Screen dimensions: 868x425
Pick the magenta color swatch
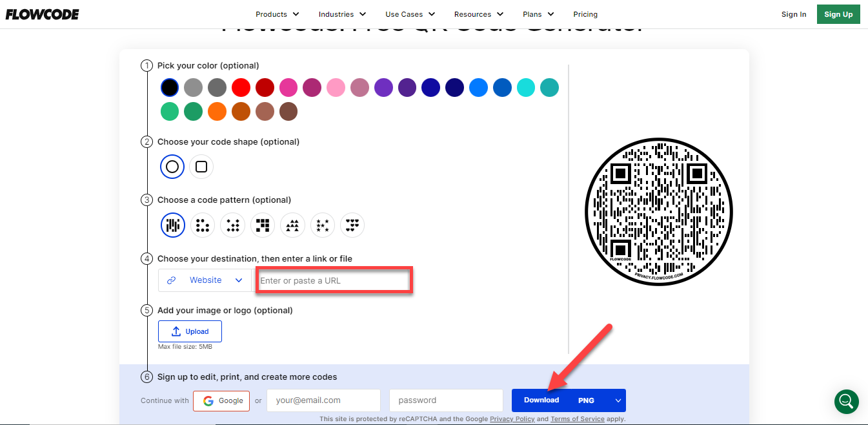(x=312, y=87)
